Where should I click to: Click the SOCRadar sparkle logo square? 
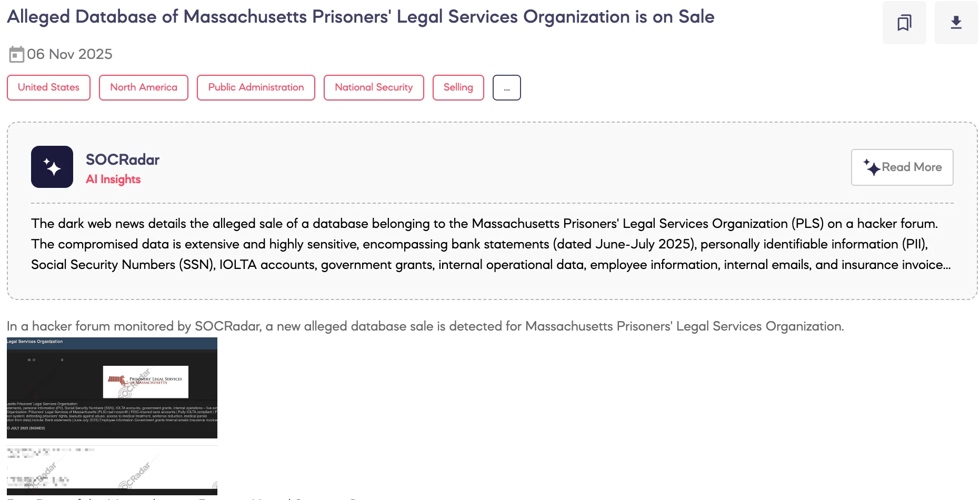52,167
